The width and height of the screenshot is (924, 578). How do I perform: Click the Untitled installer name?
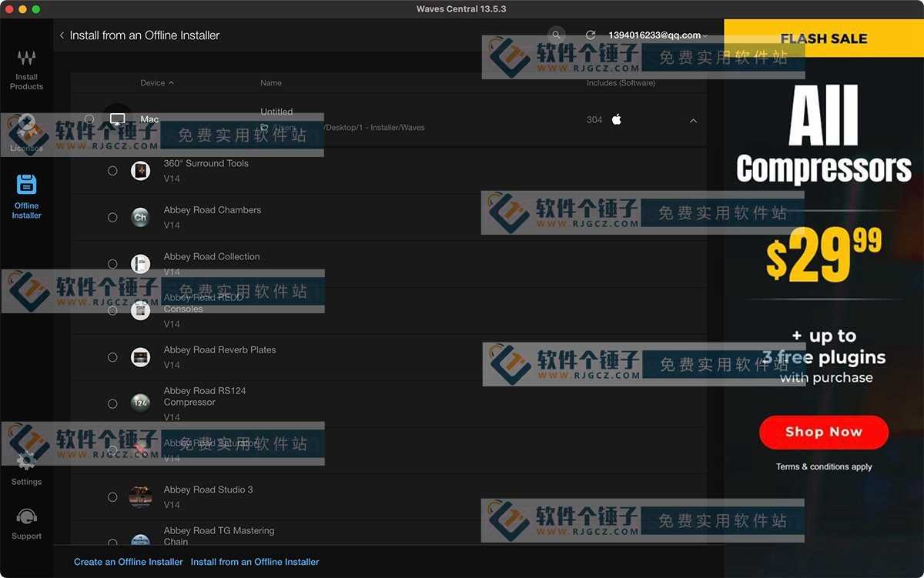tap(276, 112)
